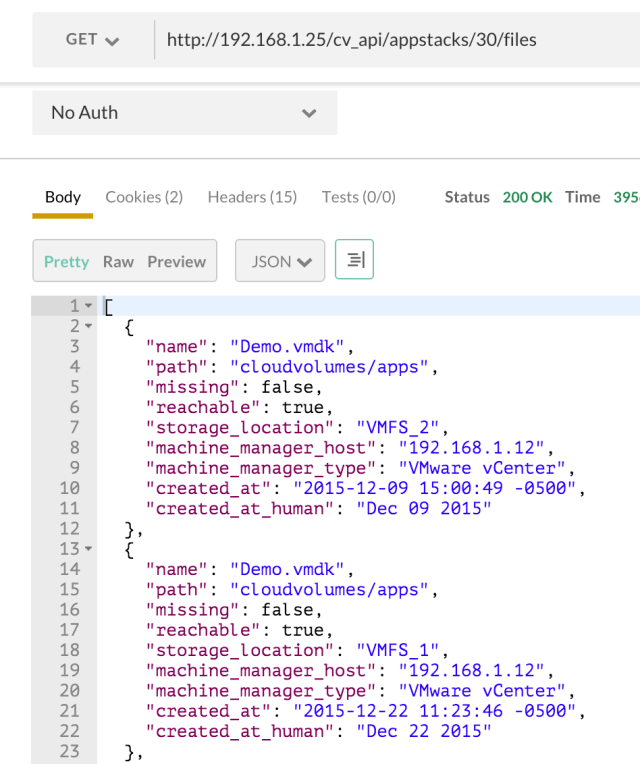Screen dimensions: 640x764
Task: Click the wrap lines icon button
Action: [354, 261]
